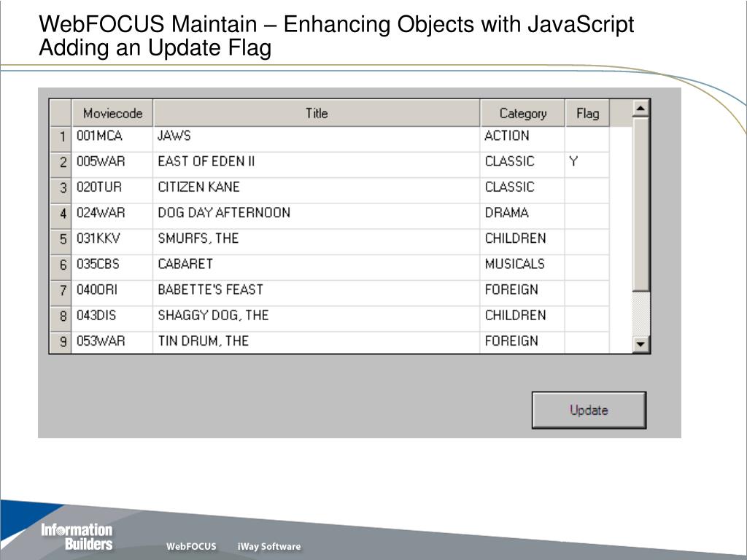Image resolution: width=747 pixels, height=560 pixels.
Task: Click the empty Flag cell of CITIZEN KANE row
Action: pos(587,191)
